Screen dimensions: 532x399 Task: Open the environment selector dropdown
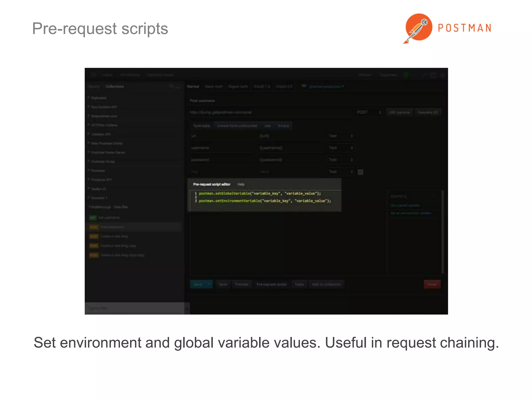pos(327,87)
